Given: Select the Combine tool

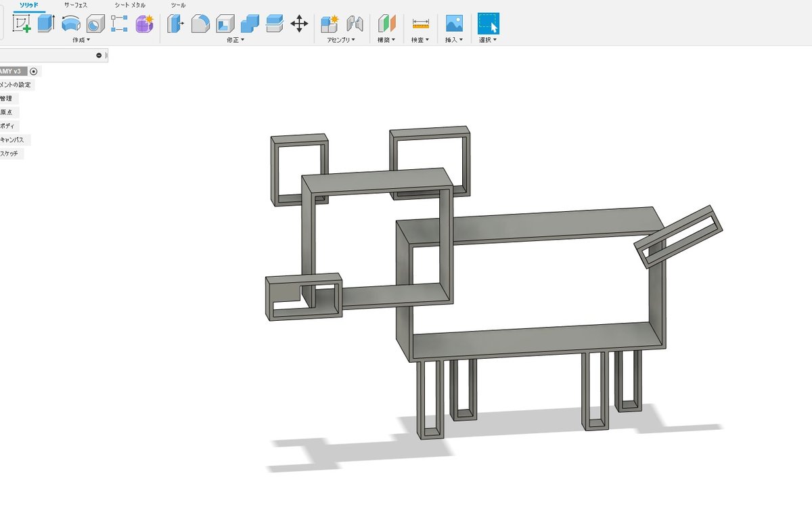Looking at the screenshot, I should [249, 24].
